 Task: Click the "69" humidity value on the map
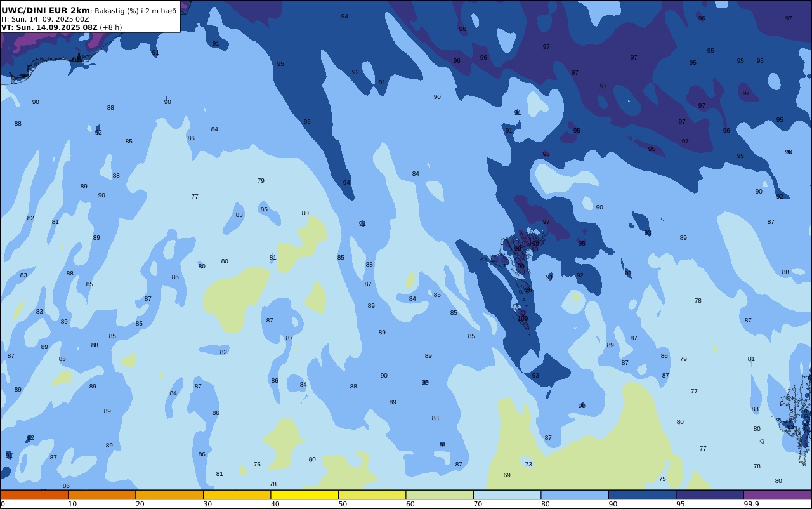click(x=507, y=475)
